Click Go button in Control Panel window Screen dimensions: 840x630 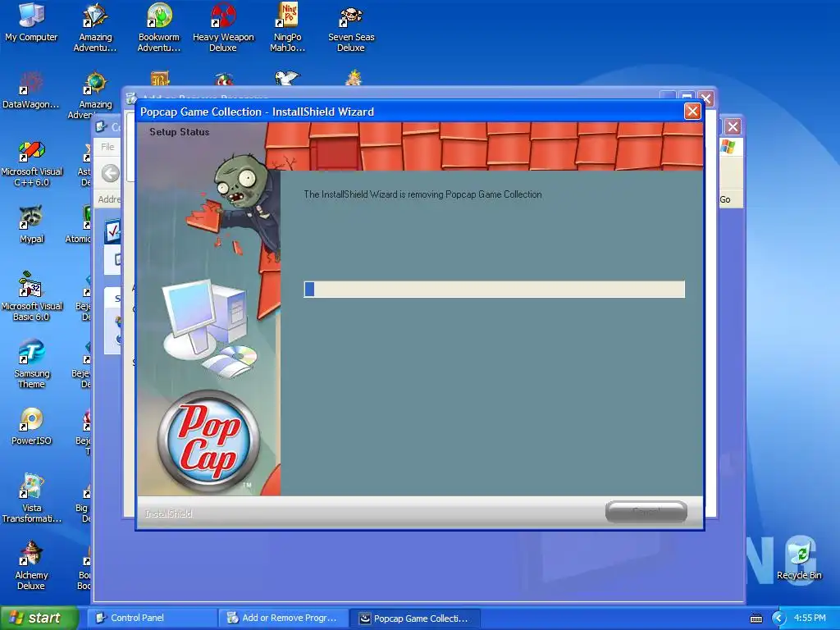[725, 199]
